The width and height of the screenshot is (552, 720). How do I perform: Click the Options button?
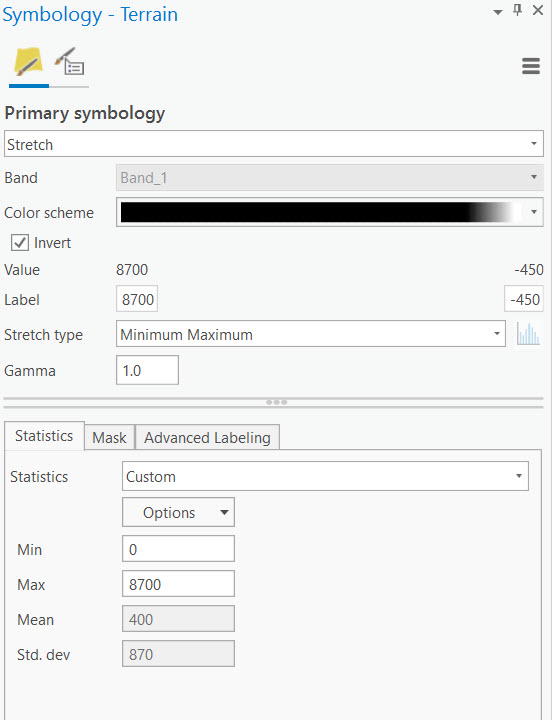point(178,512)
